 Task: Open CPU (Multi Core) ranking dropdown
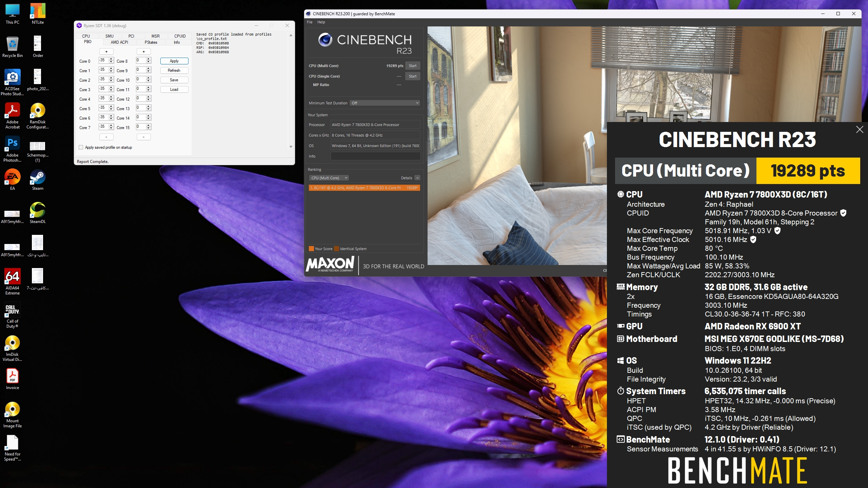point(329,178)
